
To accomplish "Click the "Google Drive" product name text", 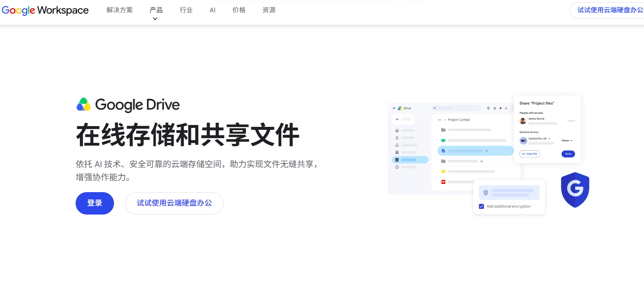I will coord(137,105).
